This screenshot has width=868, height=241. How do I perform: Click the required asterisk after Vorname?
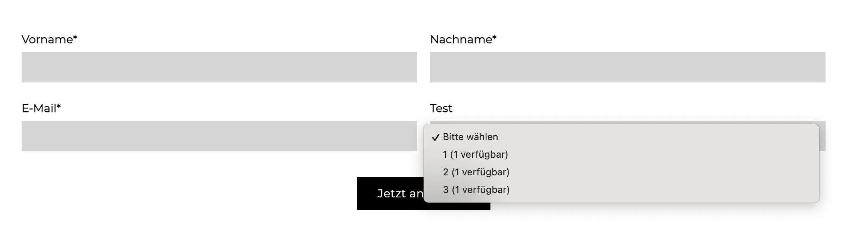coord(75,38)
